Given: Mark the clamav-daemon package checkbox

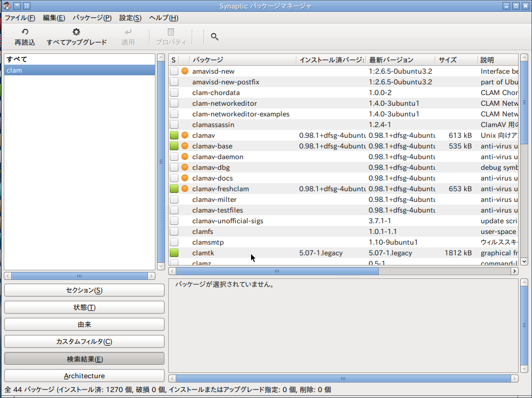Looking at the screenshot, I should [174, 157].
